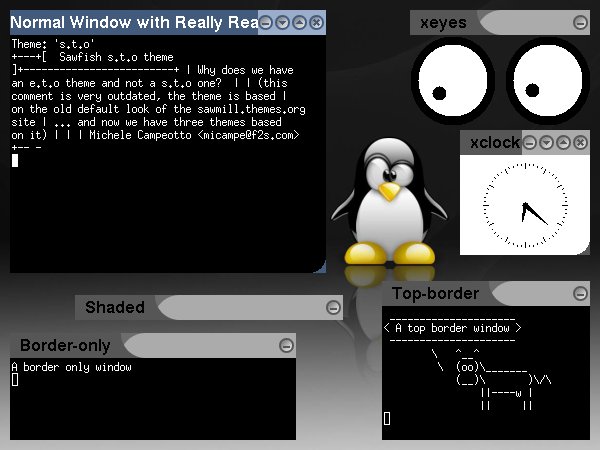
Task: Click the block cursor in the Normal Window terminal
Action: [15, 160]
